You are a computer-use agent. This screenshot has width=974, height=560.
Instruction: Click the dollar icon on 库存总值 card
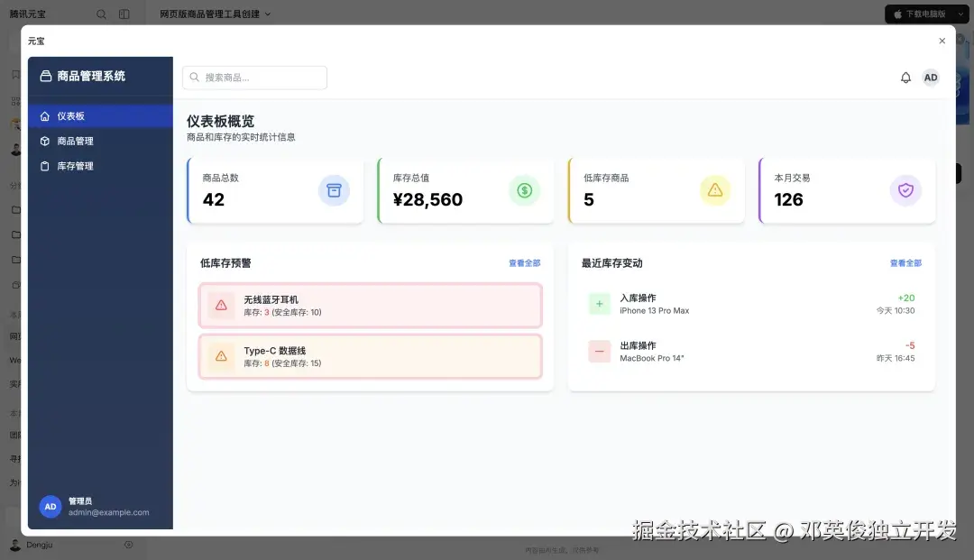524,190
